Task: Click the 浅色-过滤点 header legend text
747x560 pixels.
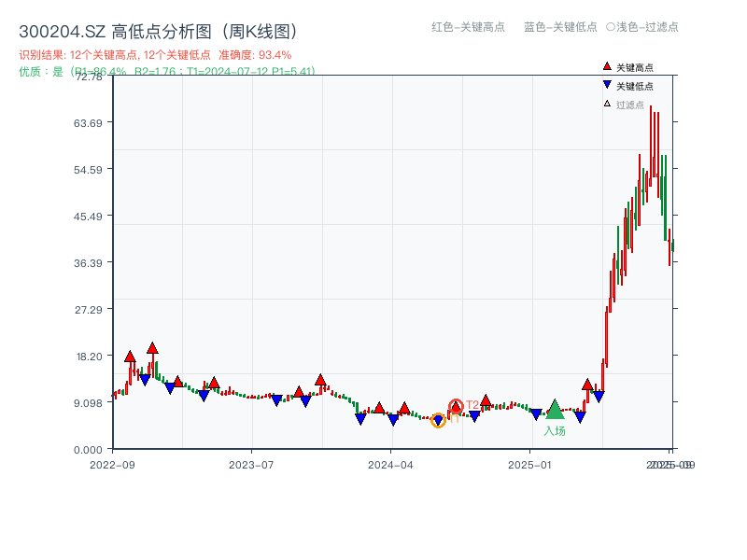Action: tap(647, 27)
